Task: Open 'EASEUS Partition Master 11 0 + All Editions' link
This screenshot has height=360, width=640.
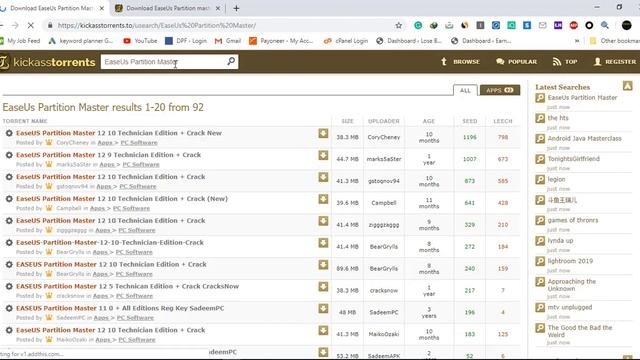Action: (x=120, y=308)
